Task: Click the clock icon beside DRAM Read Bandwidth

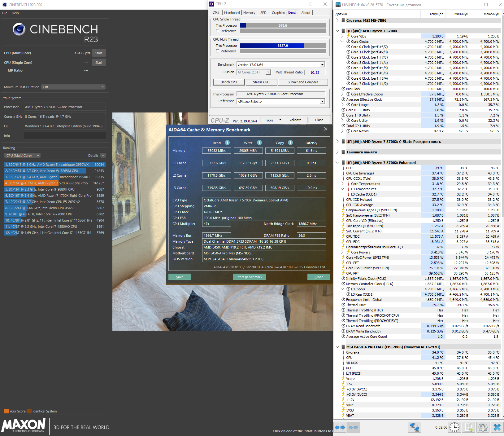Action: tap(343, 326)
